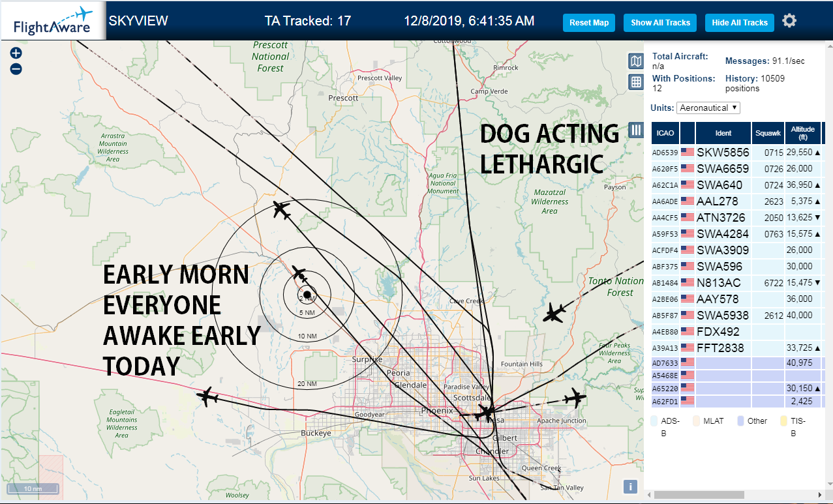Image resolution: width=833 pixels, height=504 pixels.
Task: Click the SKYVIEW title text
Action: coord(138,21)
